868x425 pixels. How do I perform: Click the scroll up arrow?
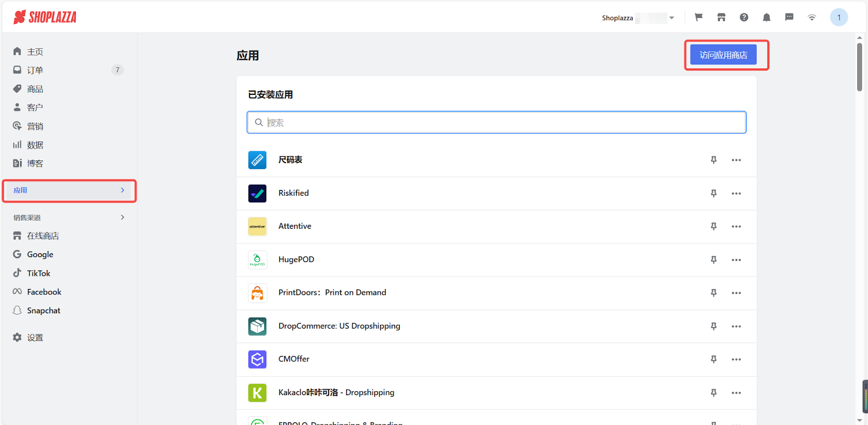pos(859,38)
